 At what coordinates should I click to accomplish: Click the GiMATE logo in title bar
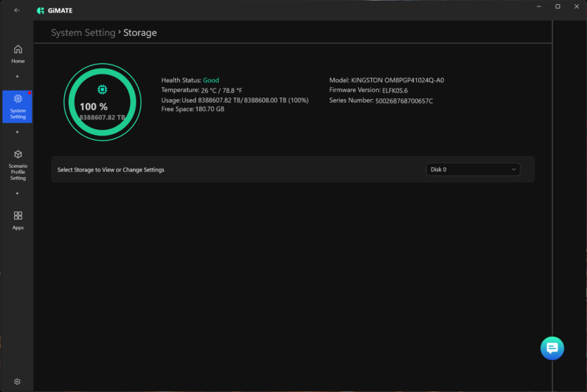55,11
